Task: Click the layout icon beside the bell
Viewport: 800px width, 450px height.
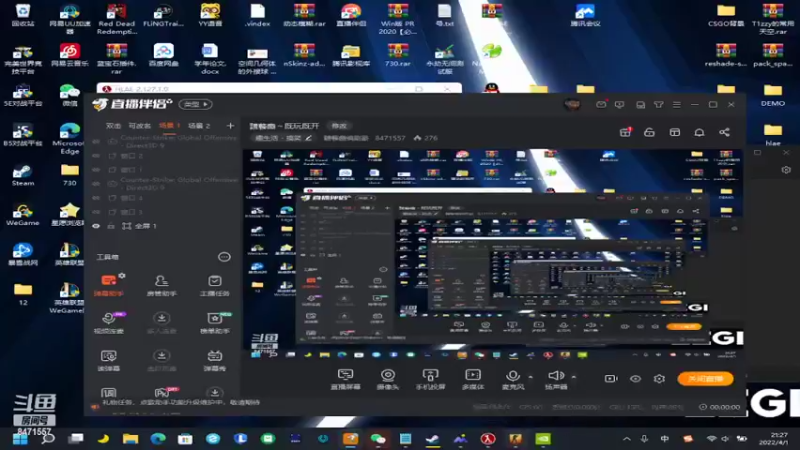Action: [x=674, y=132]
